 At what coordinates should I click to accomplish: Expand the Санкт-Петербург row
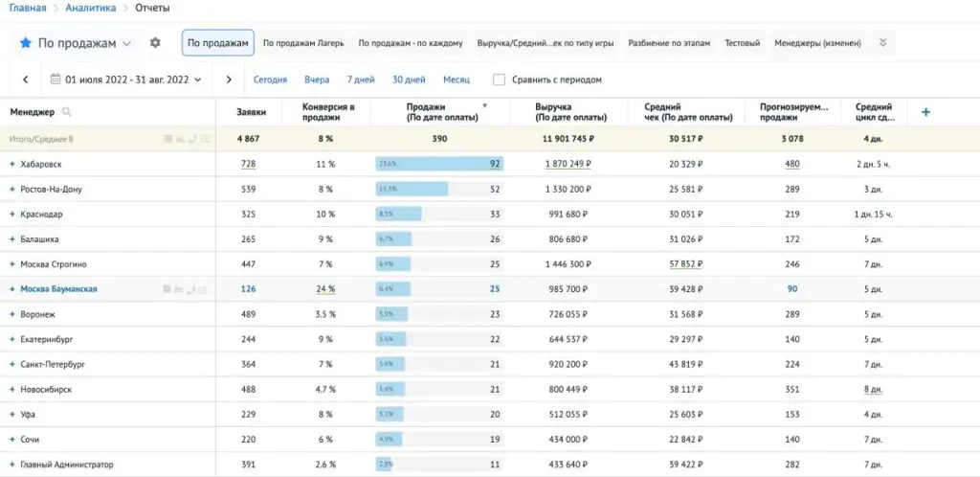(11, 364)
